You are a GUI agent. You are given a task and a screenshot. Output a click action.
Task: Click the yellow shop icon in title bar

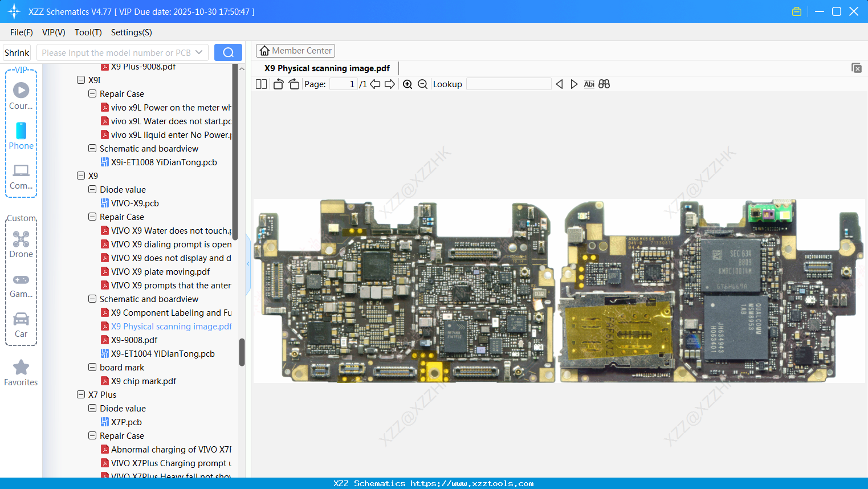tap(797, 11)
